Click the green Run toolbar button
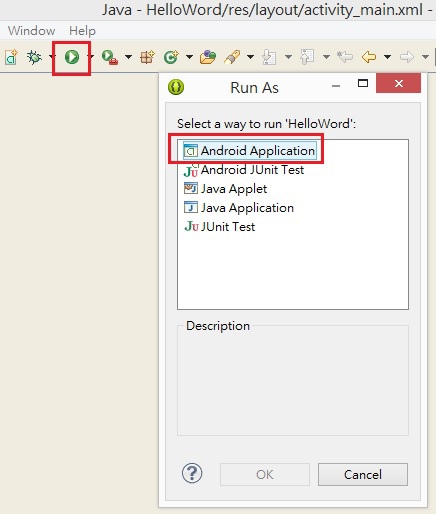Viewport: 436px width, 514px height. (72, 57)
